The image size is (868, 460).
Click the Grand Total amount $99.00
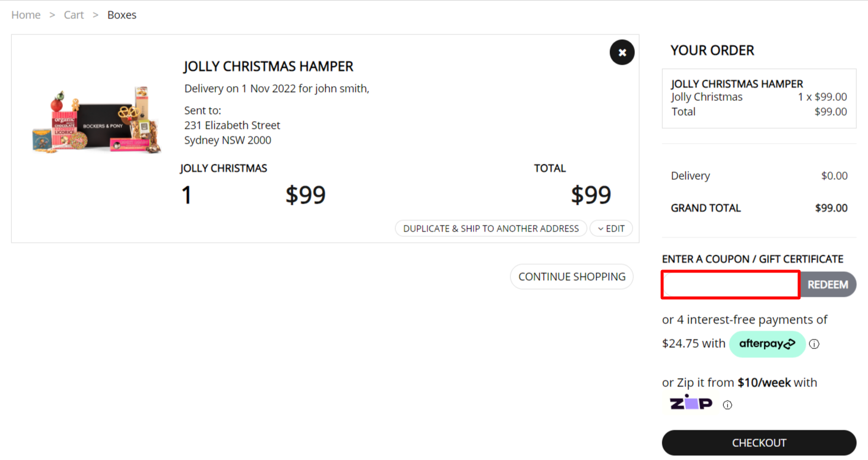coord(831,208)
